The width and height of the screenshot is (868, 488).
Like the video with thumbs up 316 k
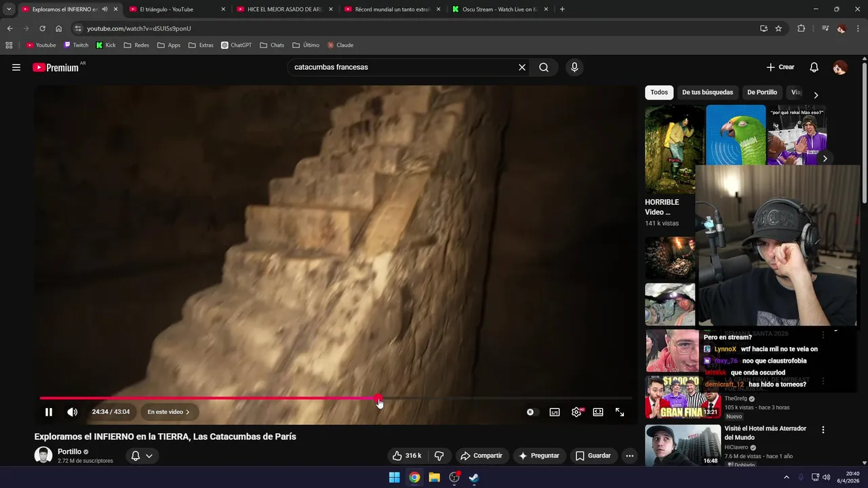(408, 455)
